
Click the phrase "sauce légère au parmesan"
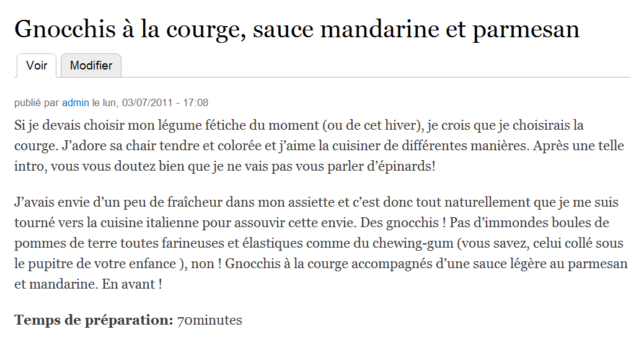(554, 264)
